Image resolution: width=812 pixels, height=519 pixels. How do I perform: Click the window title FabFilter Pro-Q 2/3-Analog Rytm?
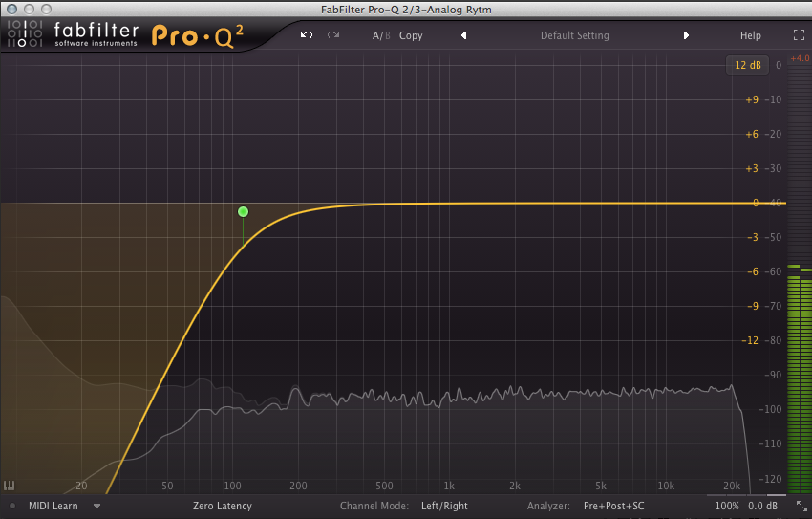[406, 10]
